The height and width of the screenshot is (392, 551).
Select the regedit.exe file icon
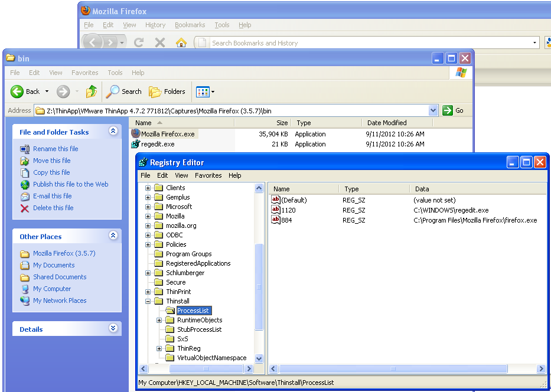pyautogui.click(x=135, y=144)
